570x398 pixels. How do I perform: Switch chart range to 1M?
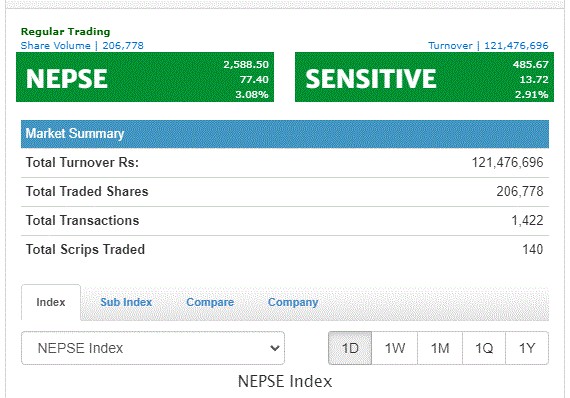440,348
